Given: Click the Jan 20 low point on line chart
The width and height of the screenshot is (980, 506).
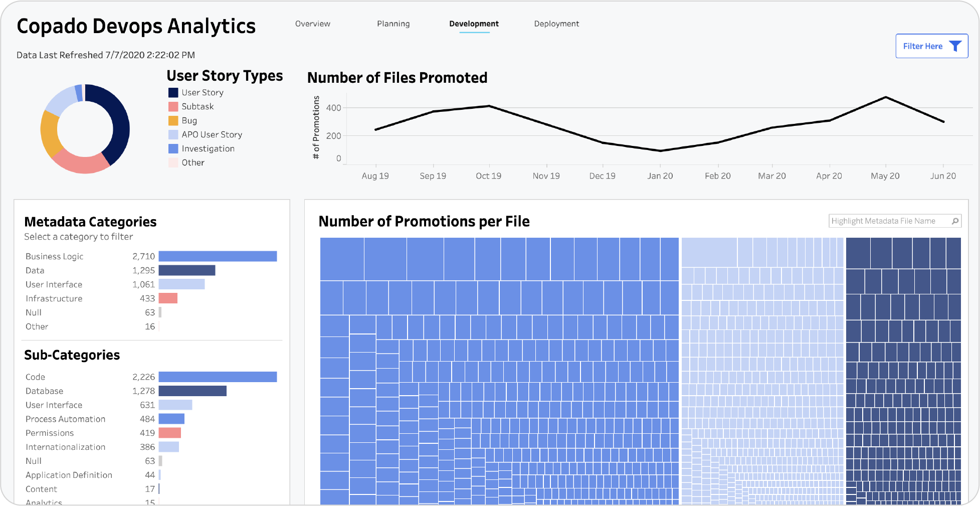Looking at the screenshot, I should (x=660, y=150).
